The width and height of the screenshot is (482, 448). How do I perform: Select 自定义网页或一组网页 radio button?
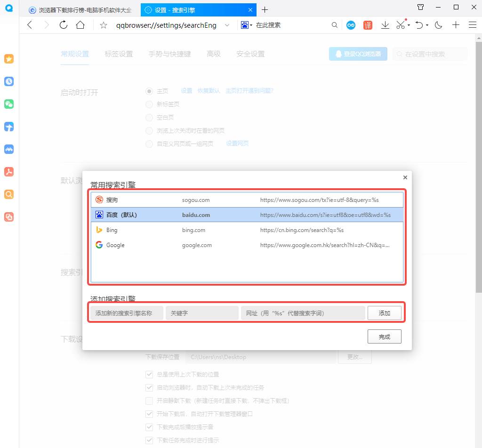[149, 144]
